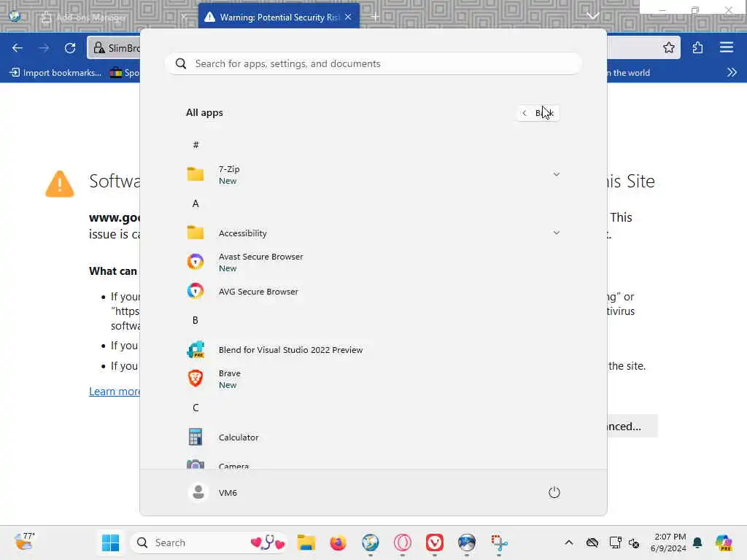Open File Explorer from the taskbar
The height and width of the screenshot is (560, 747).
tap(306, 542)
